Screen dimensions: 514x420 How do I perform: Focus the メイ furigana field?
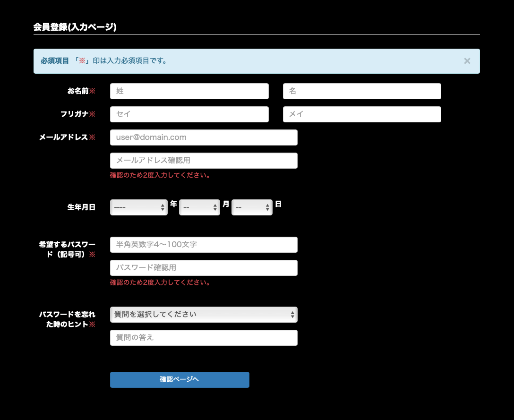point(362,114)
